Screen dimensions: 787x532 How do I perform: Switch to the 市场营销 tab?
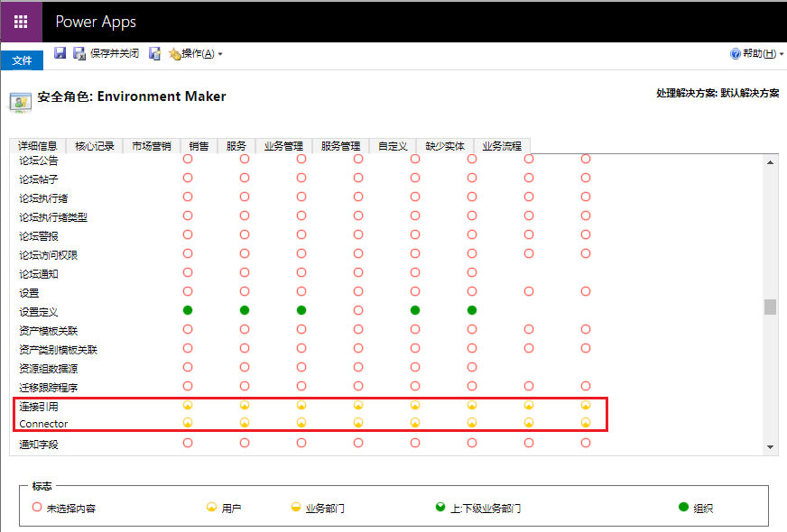pyautogui.click(x=152, y=146)
